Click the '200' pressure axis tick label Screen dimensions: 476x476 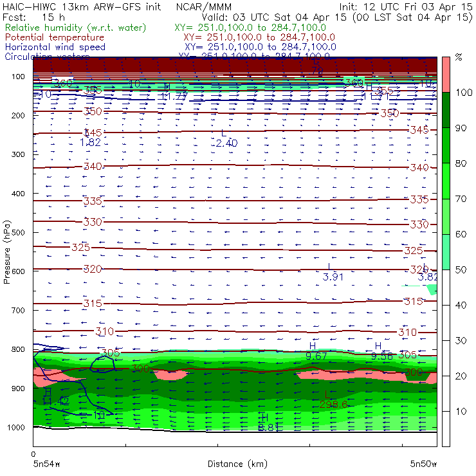pos(18,116)
